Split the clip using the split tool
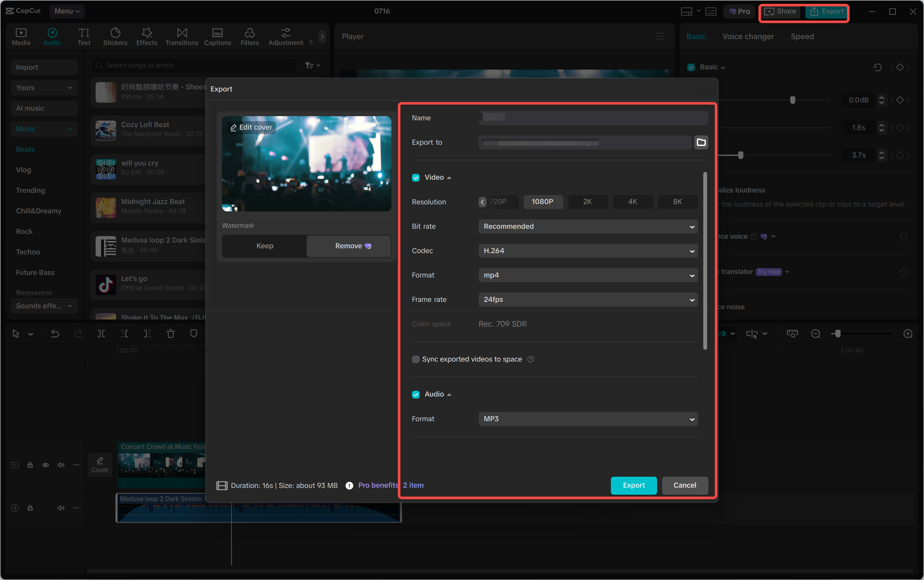The height and width of the screenshot is (580, 924). (x=102, y=334)
